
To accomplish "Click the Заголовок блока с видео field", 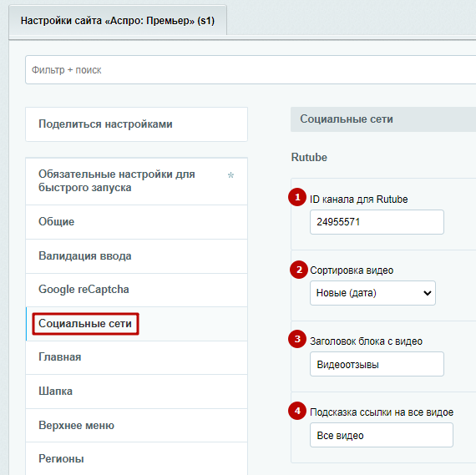I will click(377, 364).
